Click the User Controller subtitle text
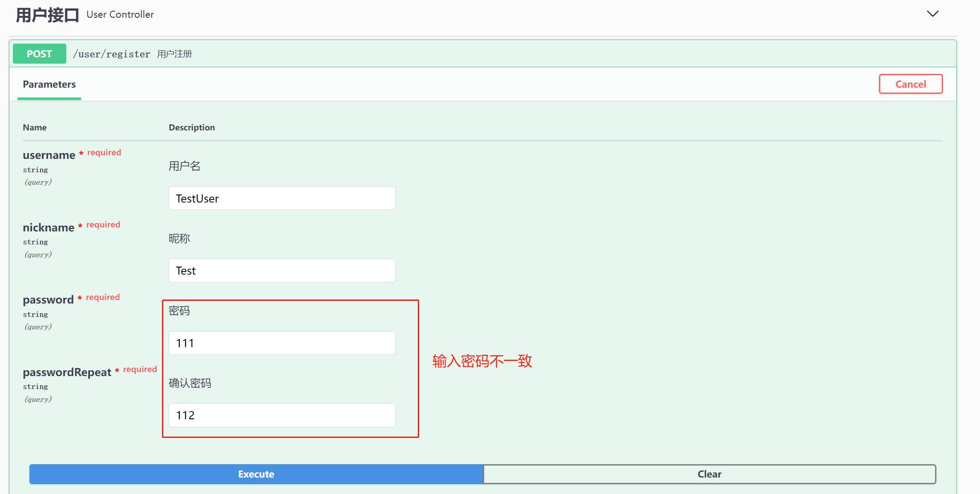The width and height of the screenshot is (980, 494). pyautogui.click(x=120, y=15)
